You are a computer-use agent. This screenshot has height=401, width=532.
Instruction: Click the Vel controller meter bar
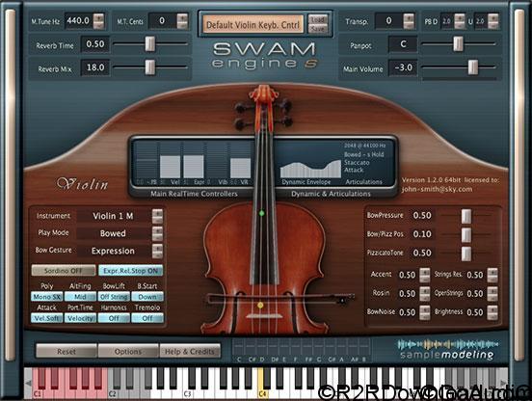pyautogui.click(x=170, y=167)
